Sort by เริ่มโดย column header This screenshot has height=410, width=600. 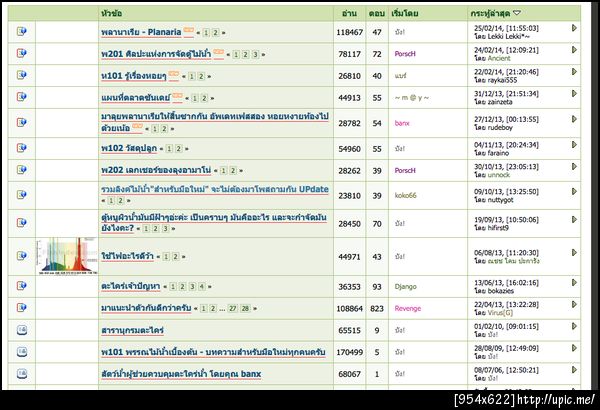[404, 13]
